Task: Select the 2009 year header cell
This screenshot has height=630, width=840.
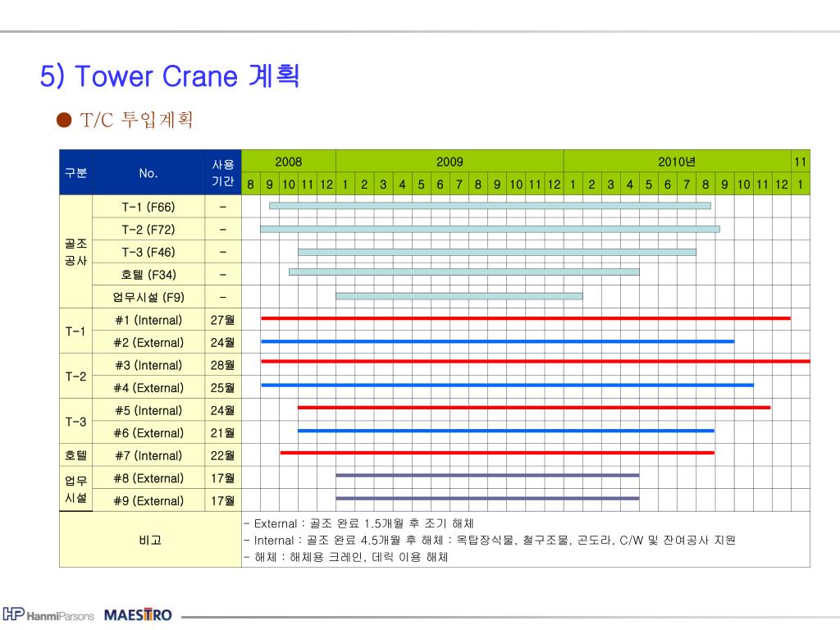Action: click(x=450, y=162)
